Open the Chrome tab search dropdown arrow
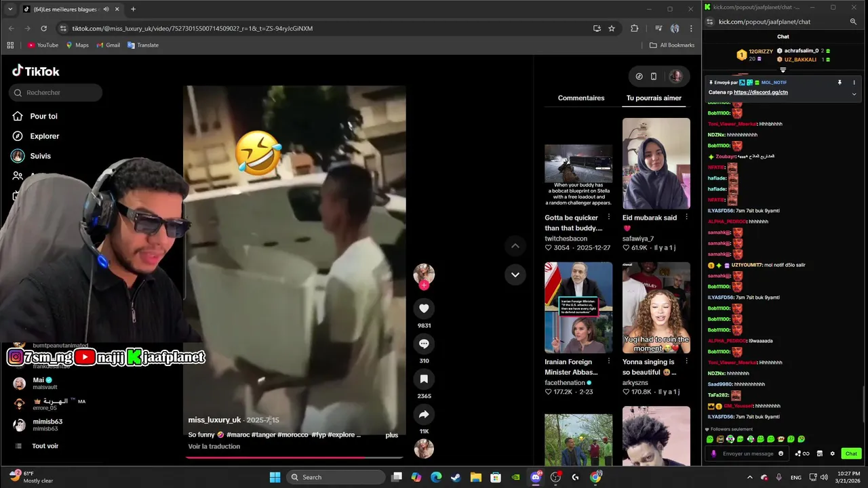Screen dimensions: 868x488 [10, 9]
